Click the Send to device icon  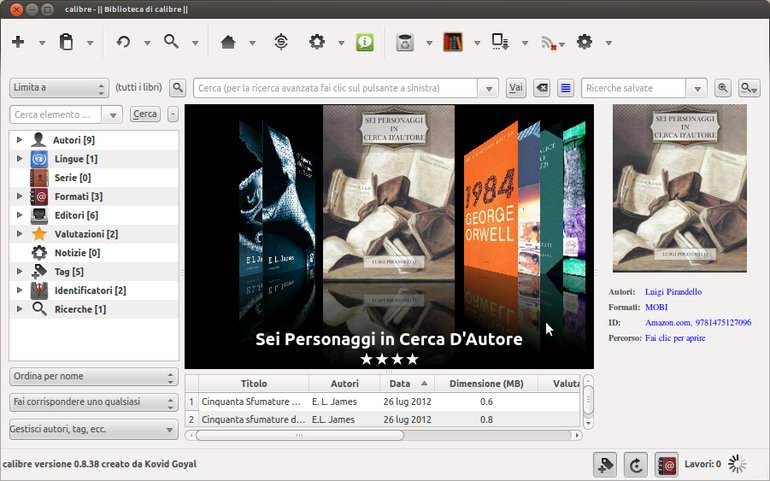(500, 42)
